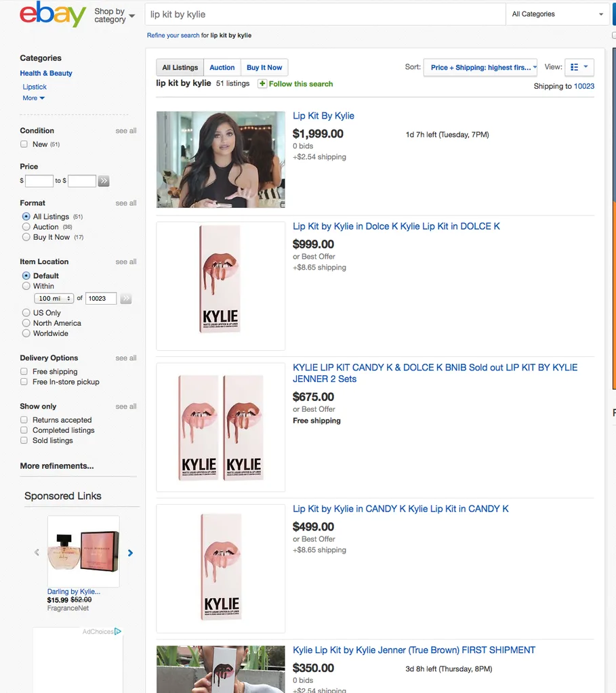The width and height of the screenshot is (616, 693).
Task: Select the US Only location radio
Action: click(26, 313)
